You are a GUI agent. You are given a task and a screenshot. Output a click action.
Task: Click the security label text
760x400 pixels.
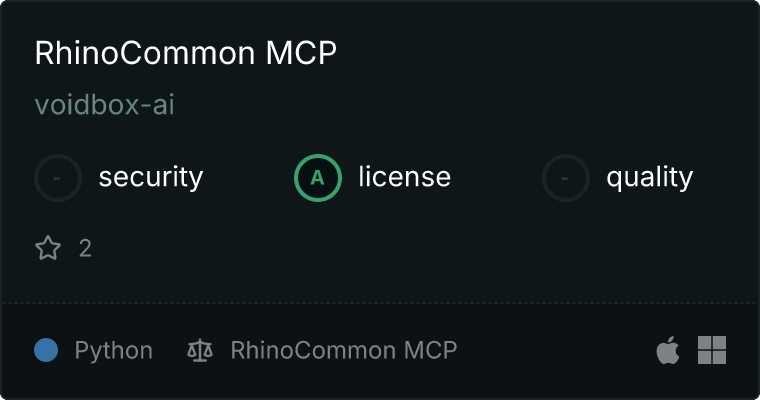(x=151, y=177)
